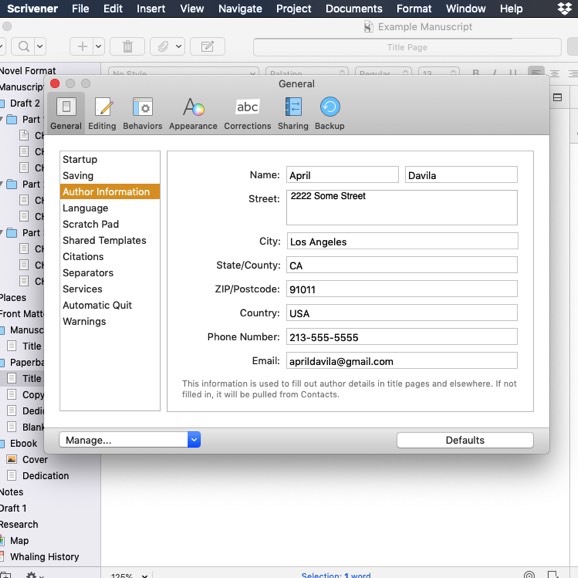Open the font size dropdown
Screen dimensions: 578x578
439,73
